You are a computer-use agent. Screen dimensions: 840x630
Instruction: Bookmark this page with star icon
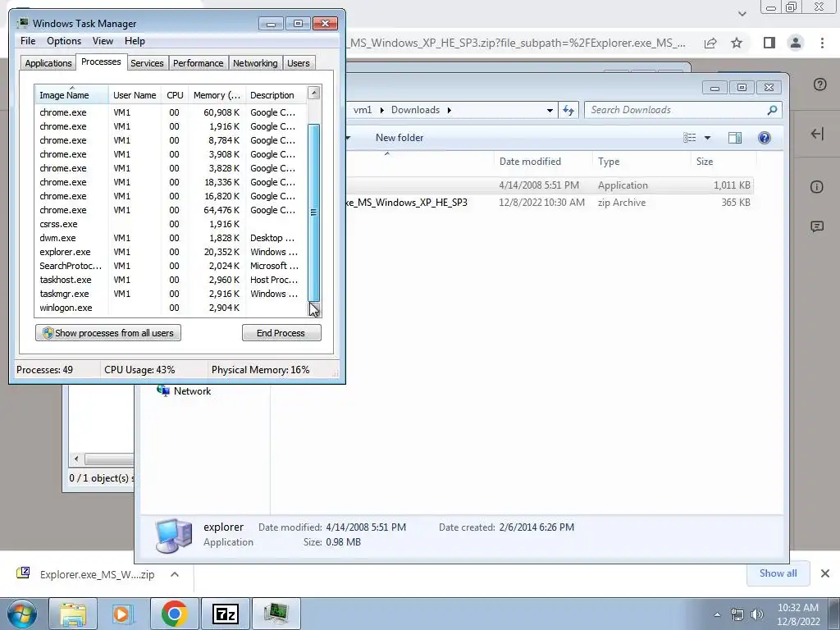(737, 43)
